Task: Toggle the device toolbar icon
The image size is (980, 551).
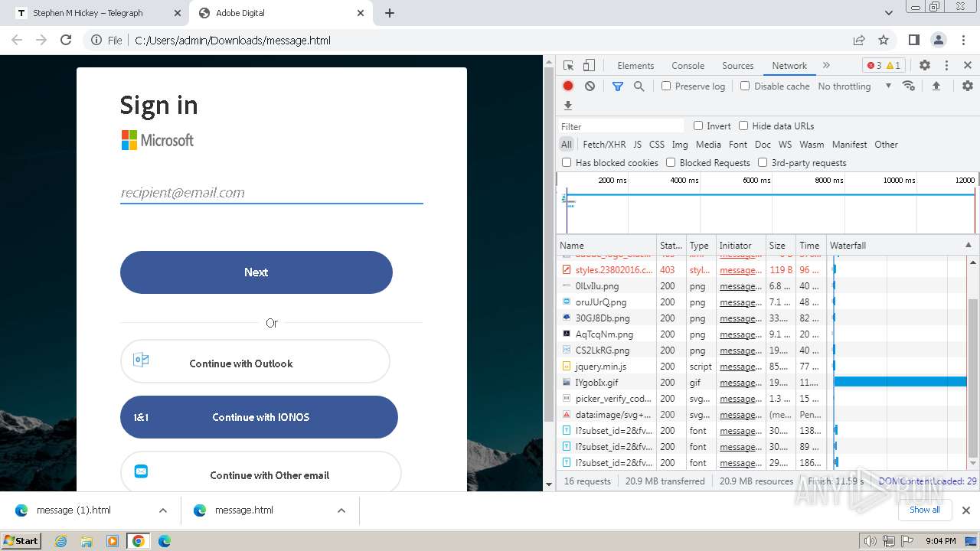Action: pyautogui.click(x=589, y=66)
